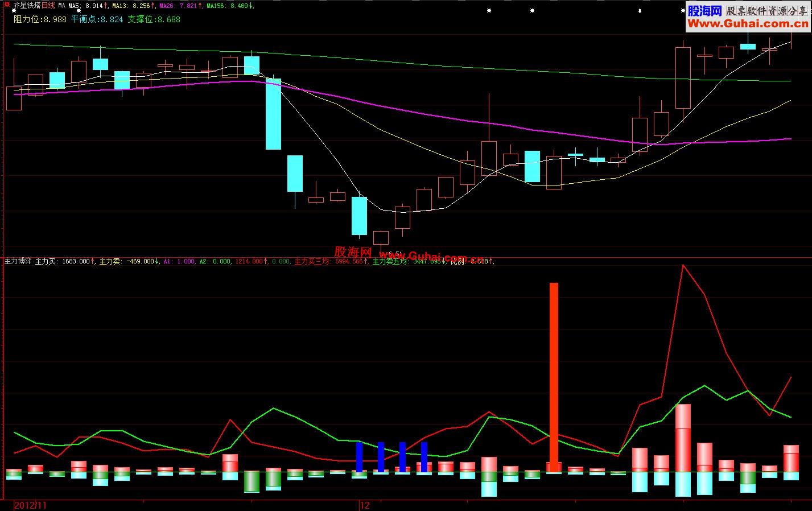This screenshot has width=812, height=511.
Task: Click the 12 month marker on time axis
Action: (365, 505)
